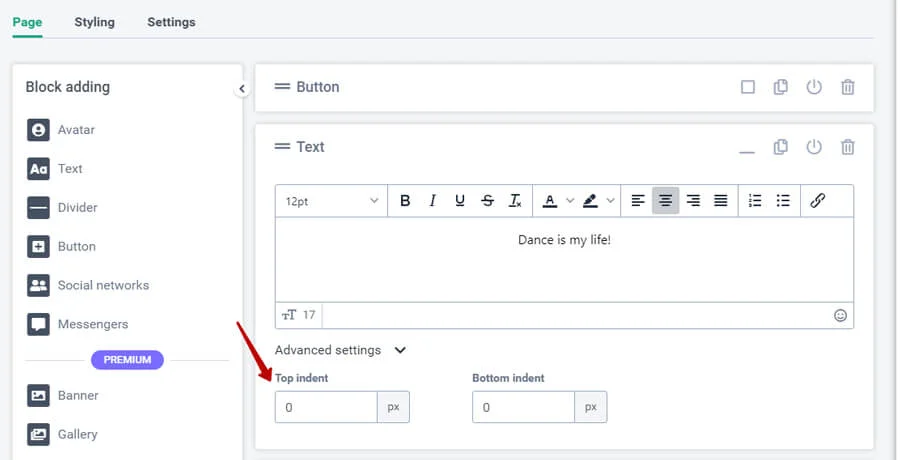
Task: Select center text alignment
Action: [x=665, y=201]
